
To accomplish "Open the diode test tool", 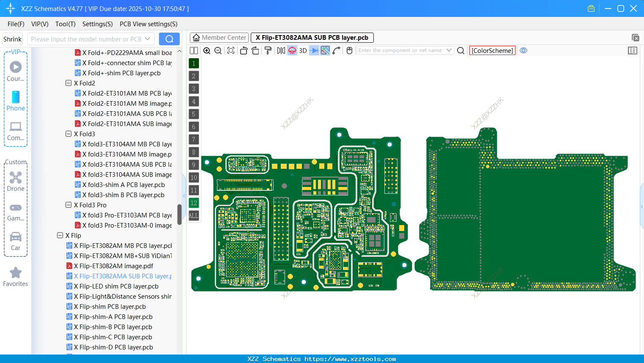I will 313,50.
